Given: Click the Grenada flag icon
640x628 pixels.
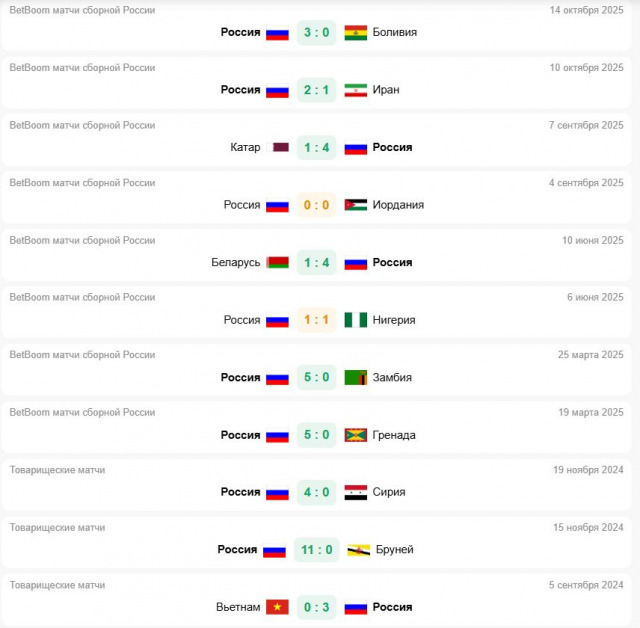Looking at the screenshot, I should [x=355, y=435].
